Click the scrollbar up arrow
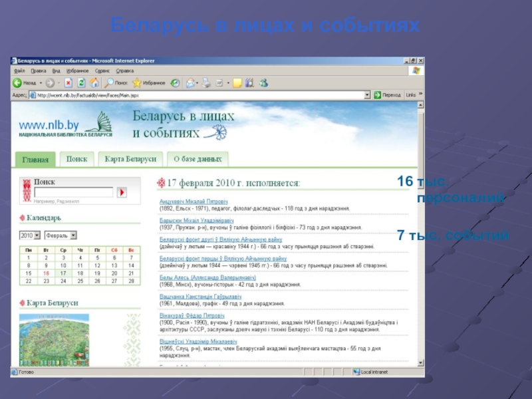 pyautogui.click(x=421, y=105)
